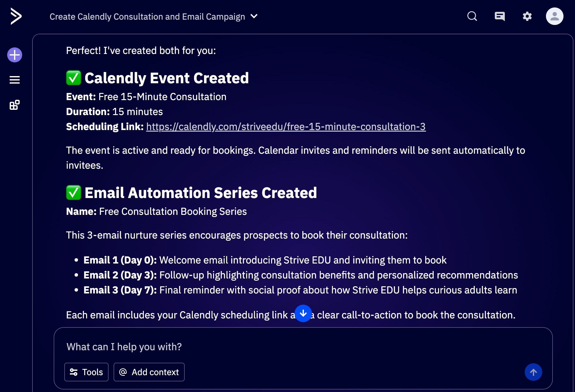Open the apps grid icon in the sidebar
575x392 pixels.
[15, 105]
